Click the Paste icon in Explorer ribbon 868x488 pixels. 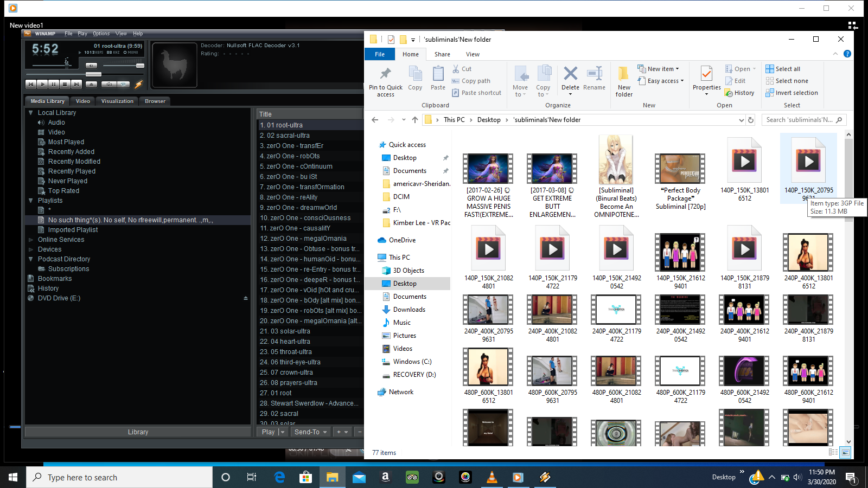(x=438, y=73)
